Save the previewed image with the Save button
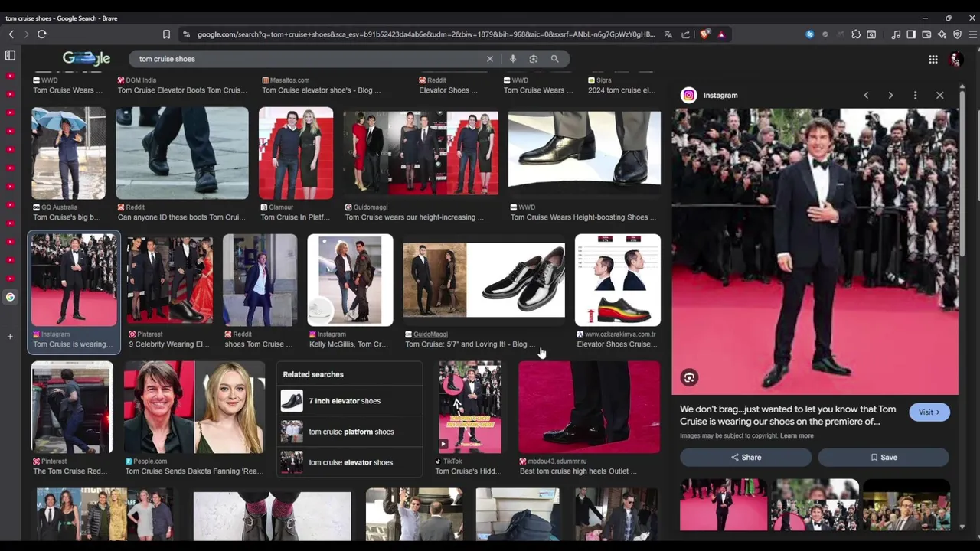Image resolution: width=980 pixels, height=551 pixels. 884,458
